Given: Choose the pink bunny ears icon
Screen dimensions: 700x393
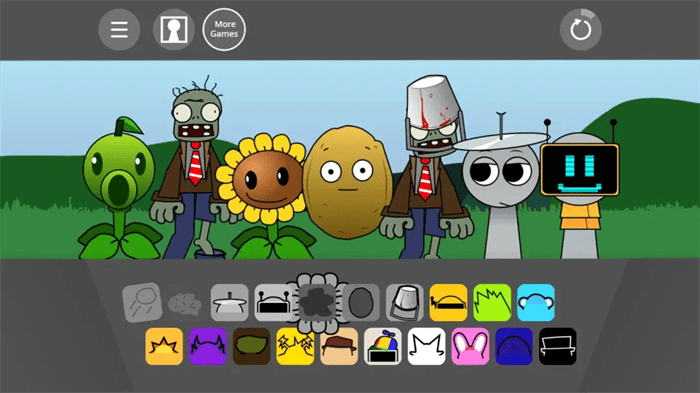Looking at the screenshot, I should click(x=471, y=346).
